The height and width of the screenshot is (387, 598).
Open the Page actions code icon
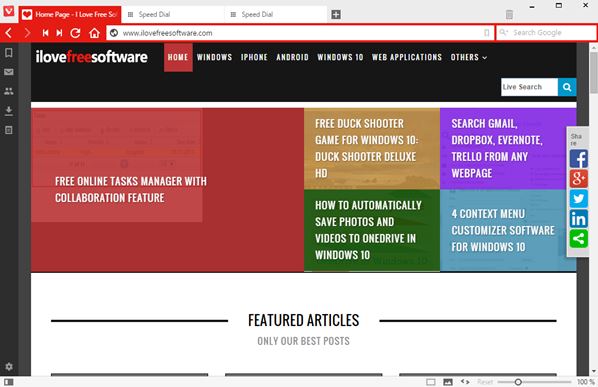tap(465, 382)
